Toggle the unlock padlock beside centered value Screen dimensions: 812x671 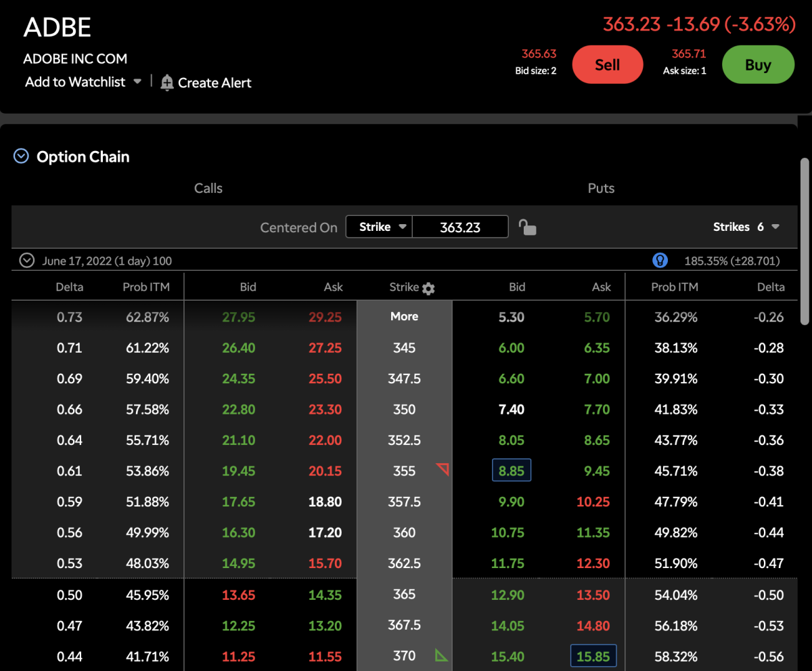527,227
